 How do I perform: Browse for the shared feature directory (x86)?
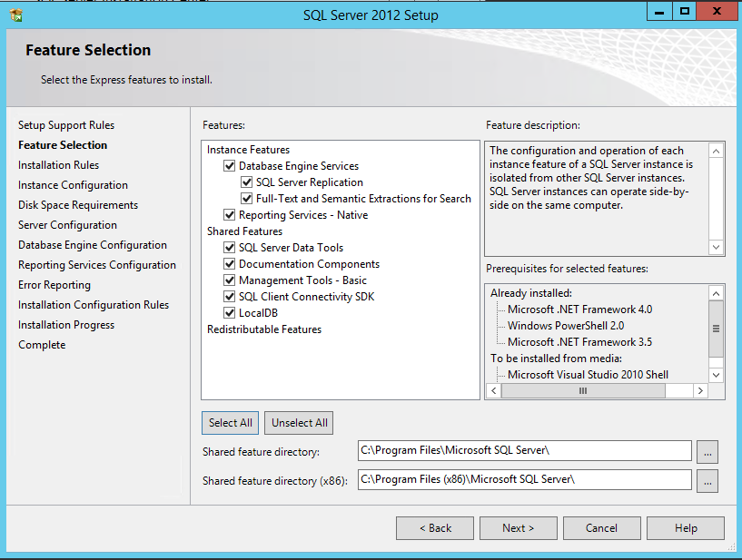[x=707, y=480]
